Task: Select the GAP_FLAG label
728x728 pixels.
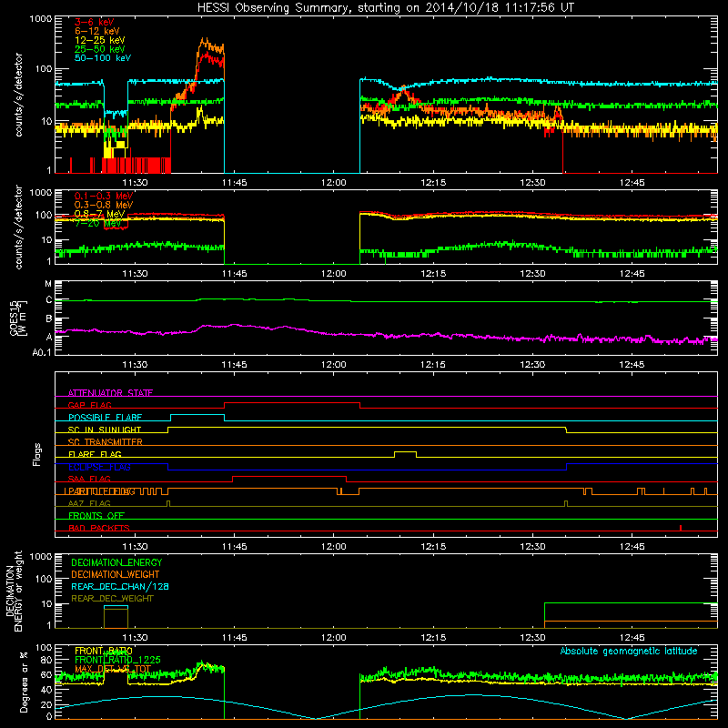Action: (x=89, y=405)
